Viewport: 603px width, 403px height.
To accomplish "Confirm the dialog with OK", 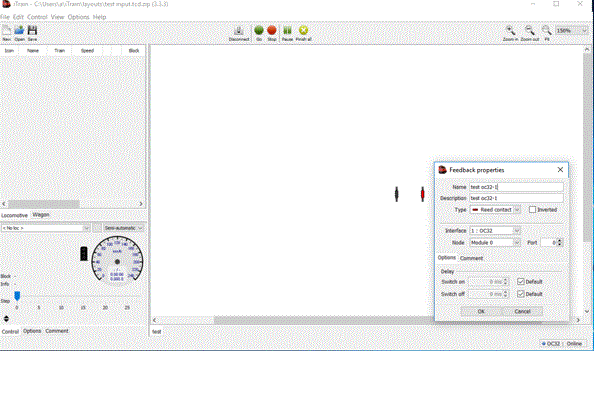I will tap(481, 311).
